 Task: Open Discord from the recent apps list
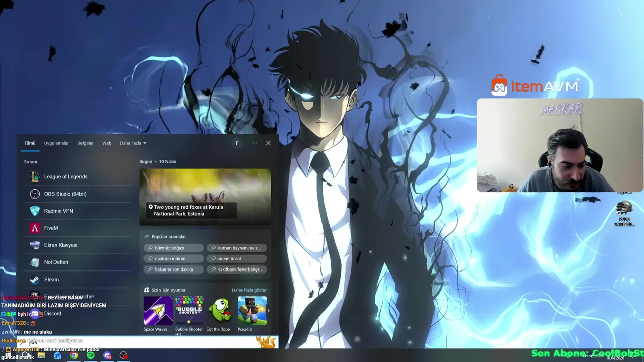tap(78, 313)
